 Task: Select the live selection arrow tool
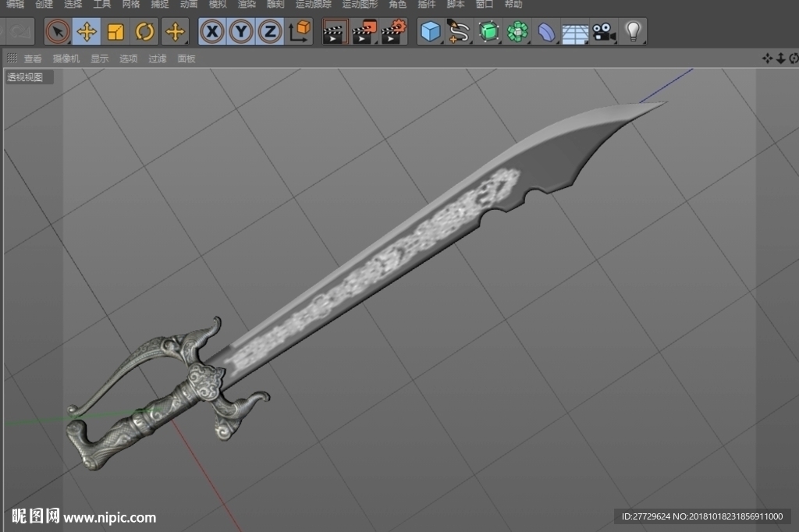coord(58,32)
